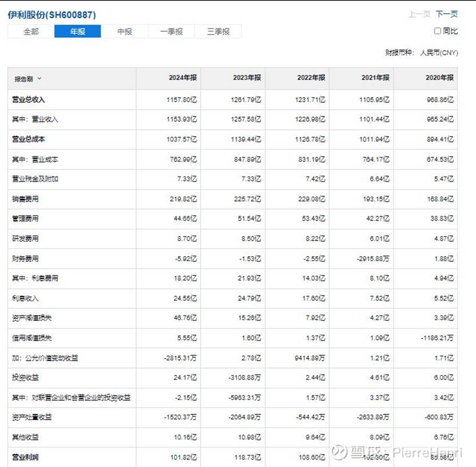The height and width of the screenshot is (467, 476).
Task: Select the 研发费用 row label
Action: [25, 239]
